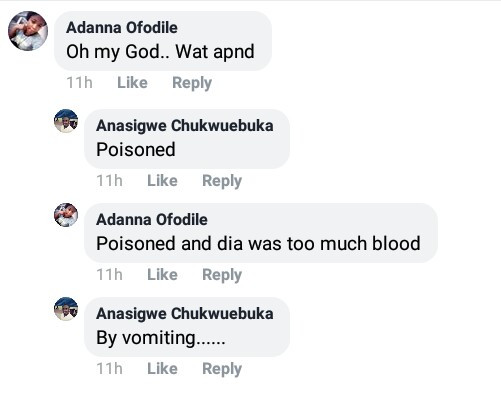
Task: Open Anasigwe Chukwuebuka's name above 'Poisoned'
Action: [185, 126]
